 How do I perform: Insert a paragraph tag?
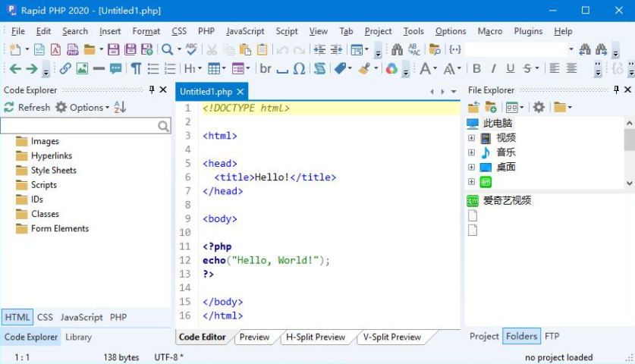[x=137, y=69]
